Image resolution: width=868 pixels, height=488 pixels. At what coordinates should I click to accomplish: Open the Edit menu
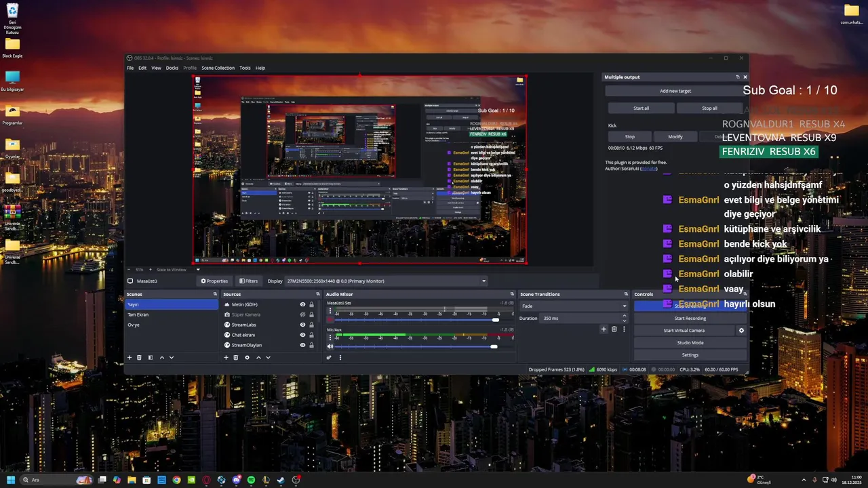coord(142,68)
